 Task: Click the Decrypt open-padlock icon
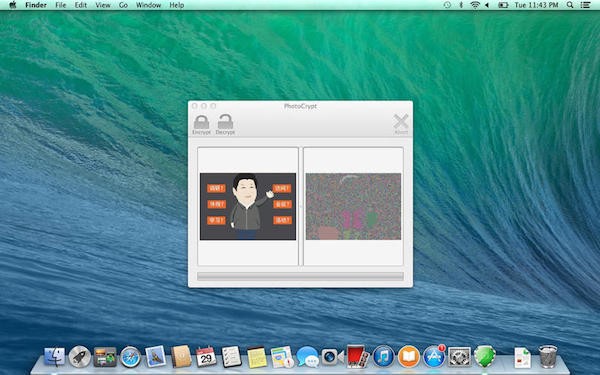225,122
